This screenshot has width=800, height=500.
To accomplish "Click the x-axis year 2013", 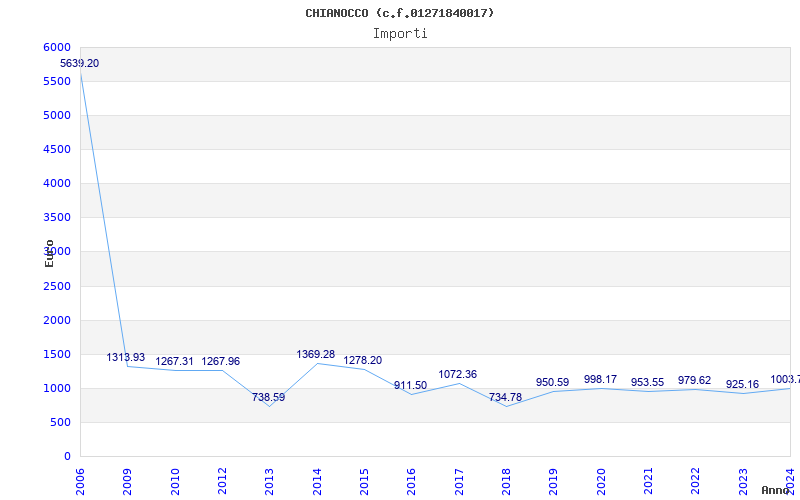I will pyautogui.click(x=269, y=482).
